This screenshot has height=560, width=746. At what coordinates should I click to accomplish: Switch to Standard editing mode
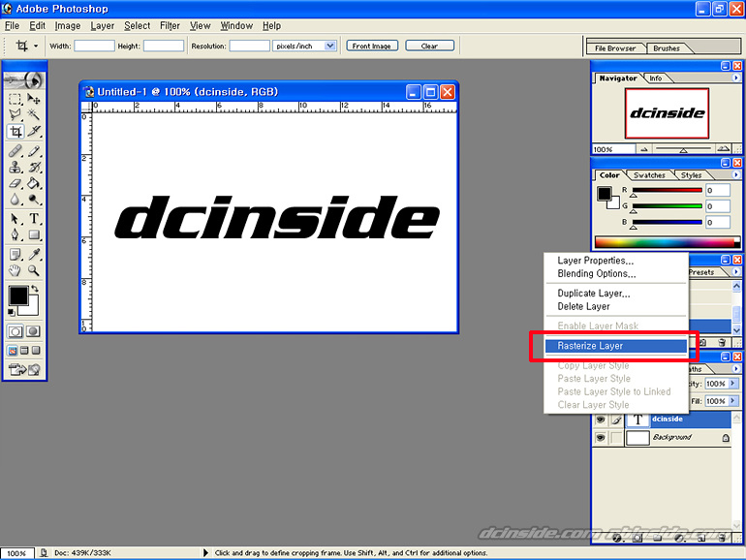click(16, 331)
